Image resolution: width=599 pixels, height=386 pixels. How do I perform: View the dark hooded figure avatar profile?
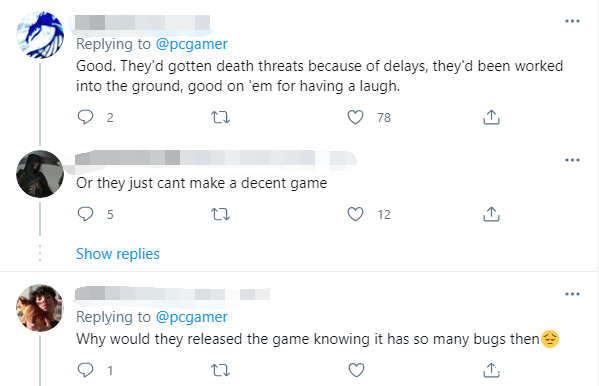pyautogui.click(x=40, y=174)
